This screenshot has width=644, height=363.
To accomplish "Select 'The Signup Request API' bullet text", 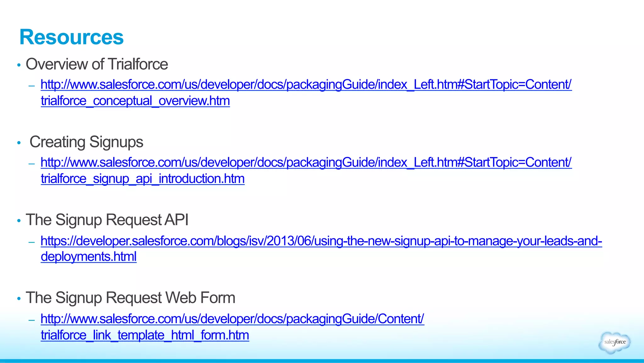I will [x=107, y=220].
